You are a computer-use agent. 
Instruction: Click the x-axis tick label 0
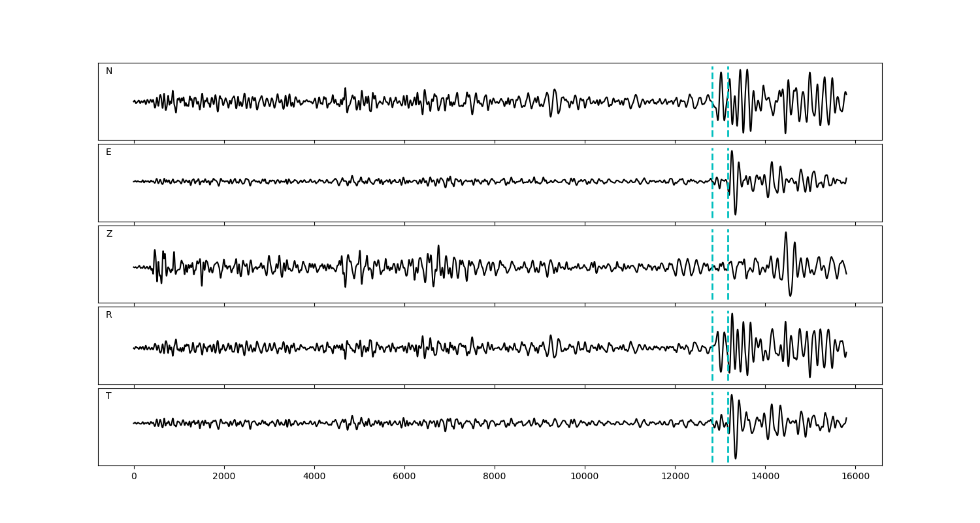click(x=134, y=477)
